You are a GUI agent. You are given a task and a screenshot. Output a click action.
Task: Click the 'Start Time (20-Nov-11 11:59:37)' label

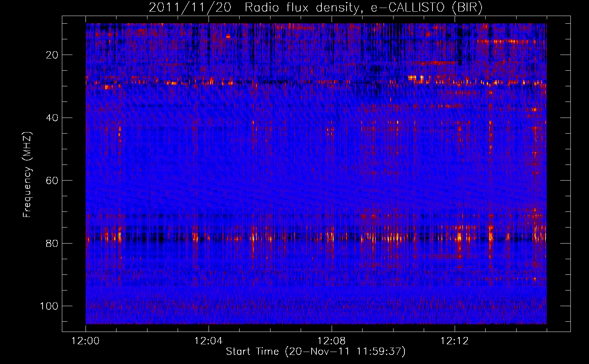coord(316,352)
